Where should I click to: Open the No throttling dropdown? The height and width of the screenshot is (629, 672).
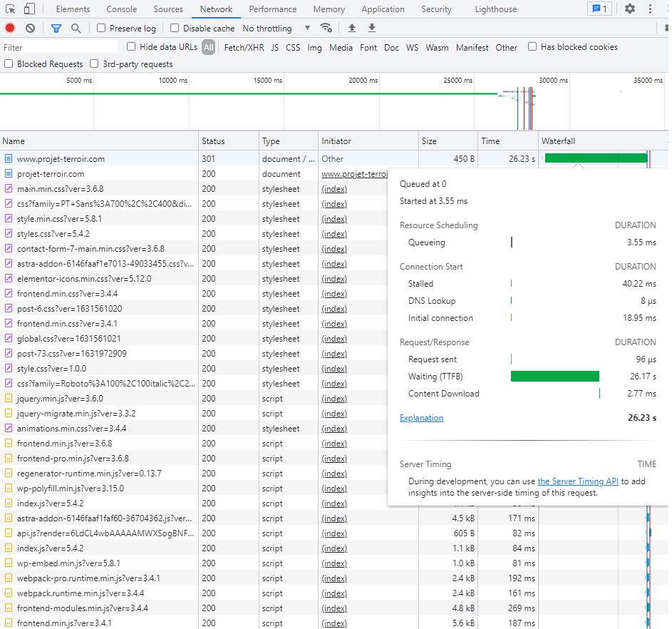coord(276,29)
